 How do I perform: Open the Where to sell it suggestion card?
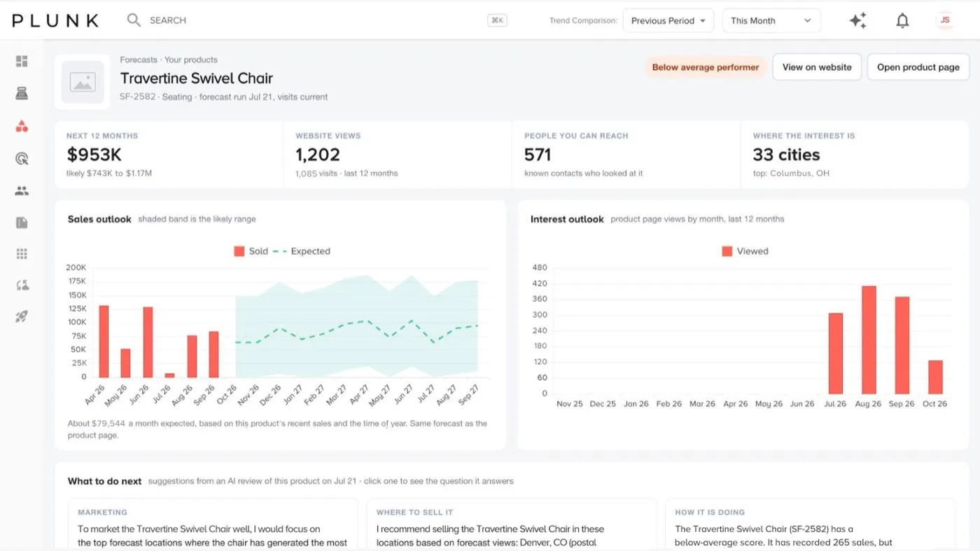pyautogui.click(x=511, y=524)
